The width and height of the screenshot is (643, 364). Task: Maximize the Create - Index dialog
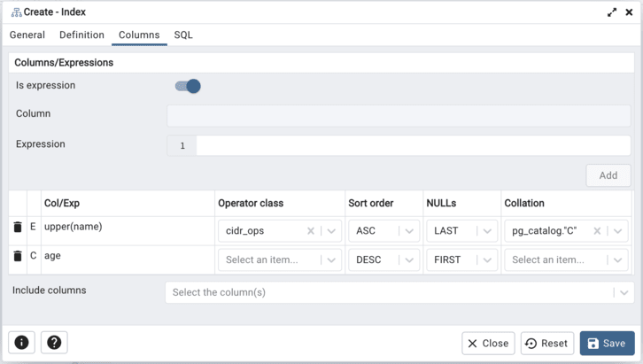click(x=612, y=12)
